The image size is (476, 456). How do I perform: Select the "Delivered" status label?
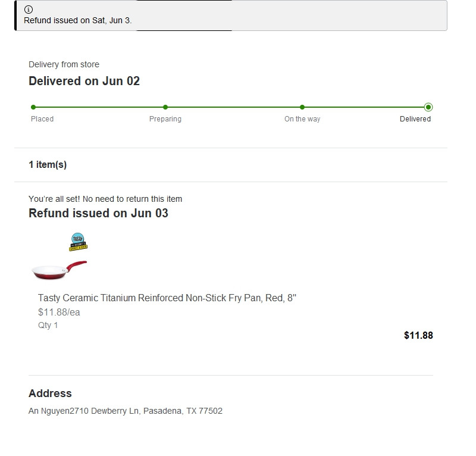(x=415, y=119)
